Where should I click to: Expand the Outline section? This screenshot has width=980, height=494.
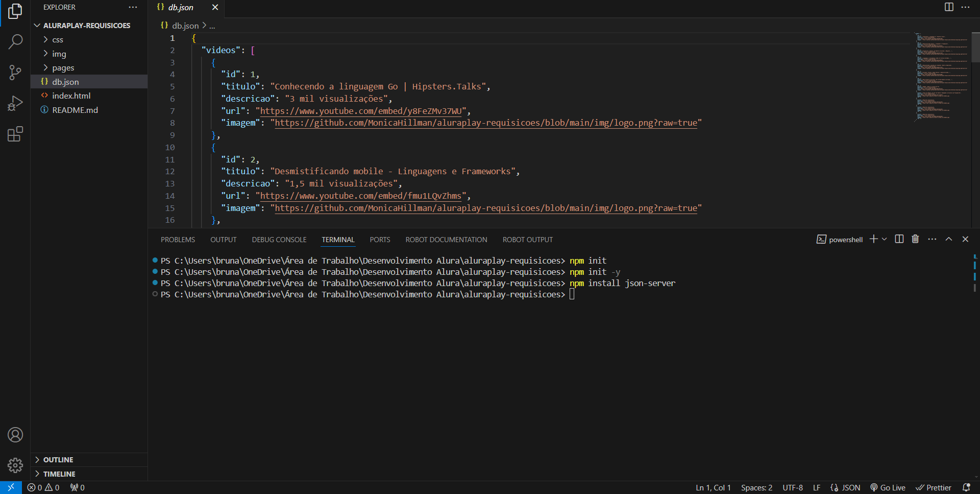[x=89, y=460]
